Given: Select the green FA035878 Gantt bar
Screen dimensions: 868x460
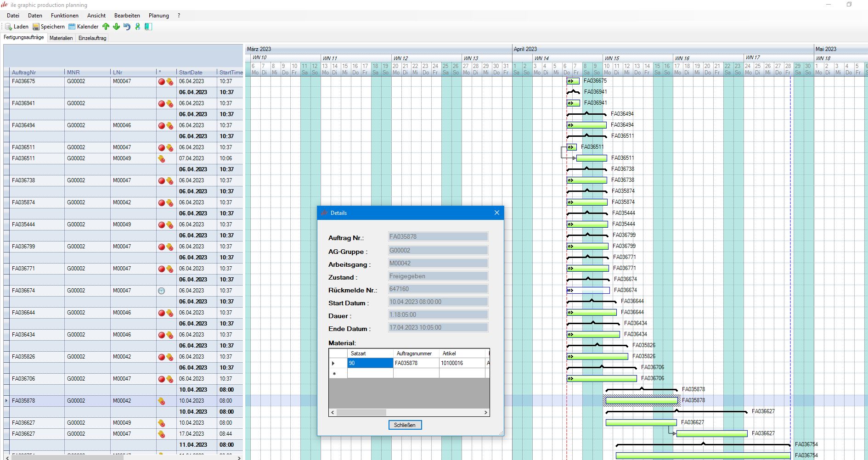Looking at the screenshot, I should 641,401.
